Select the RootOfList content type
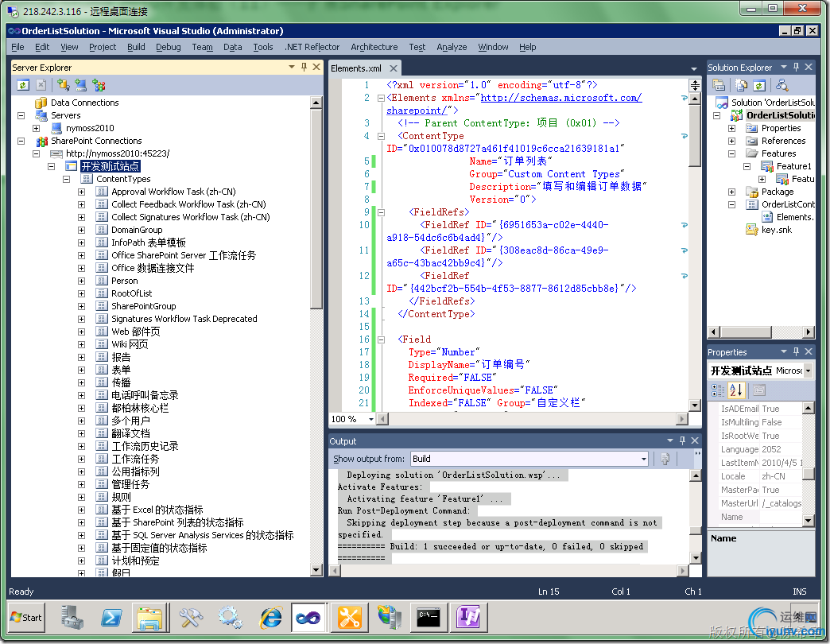 (131, 293)
